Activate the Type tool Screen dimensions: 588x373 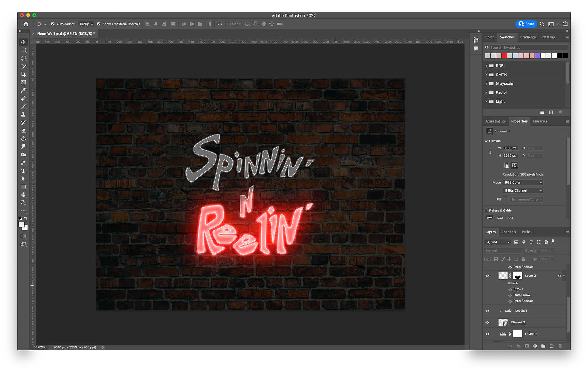[24, 171]
